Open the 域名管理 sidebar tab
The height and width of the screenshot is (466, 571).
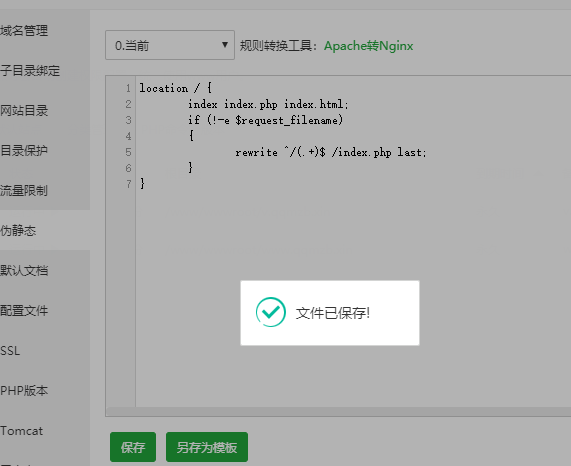(24, 31)
